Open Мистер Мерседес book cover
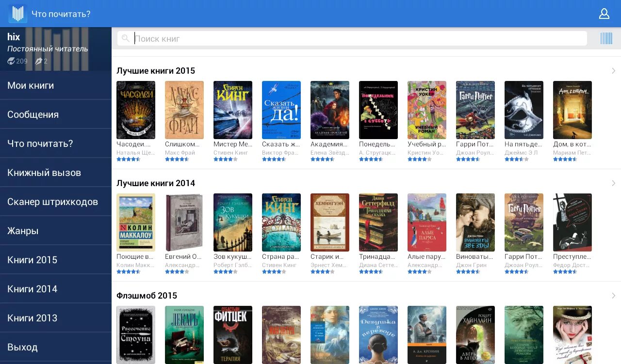The width and height of the screenshot is (621, 364). (x=233, y=110)
